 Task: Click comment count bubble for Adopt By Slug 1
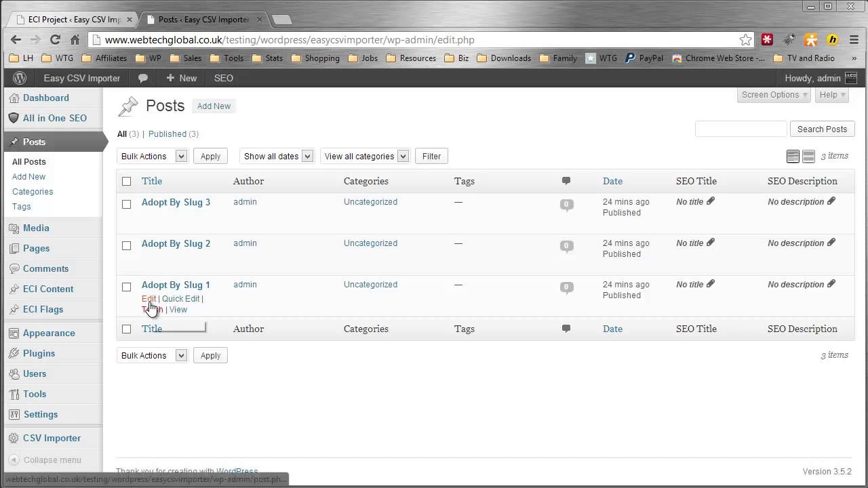click(566, 287)
